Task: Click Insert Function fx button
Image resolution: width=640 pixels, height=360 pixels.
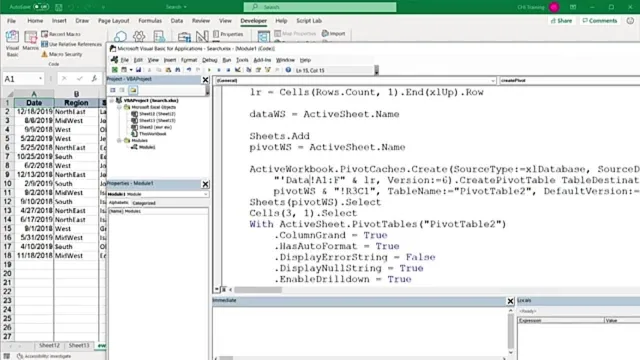Action: click(x=95, y=79)
